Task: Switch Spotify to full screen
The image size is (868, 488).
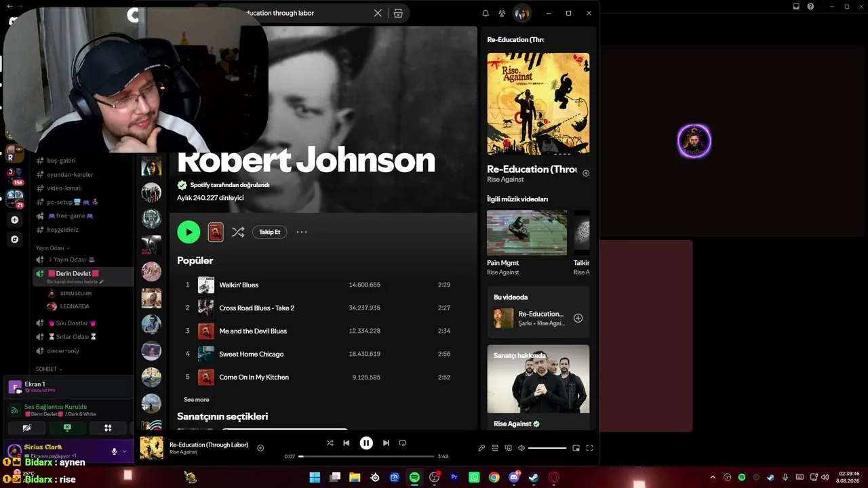Action: tap(589, 448)
